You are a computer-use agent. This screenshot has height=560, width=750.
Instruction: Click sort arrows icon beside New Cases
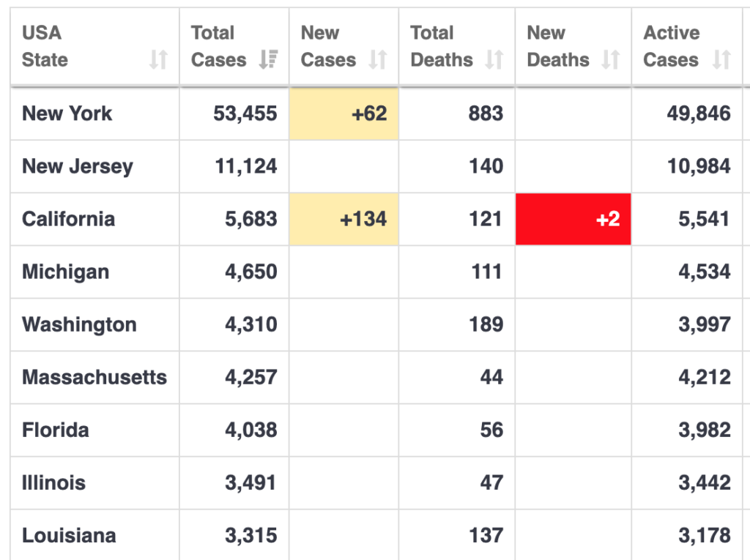pyautogui.click(x=377, y=59)
